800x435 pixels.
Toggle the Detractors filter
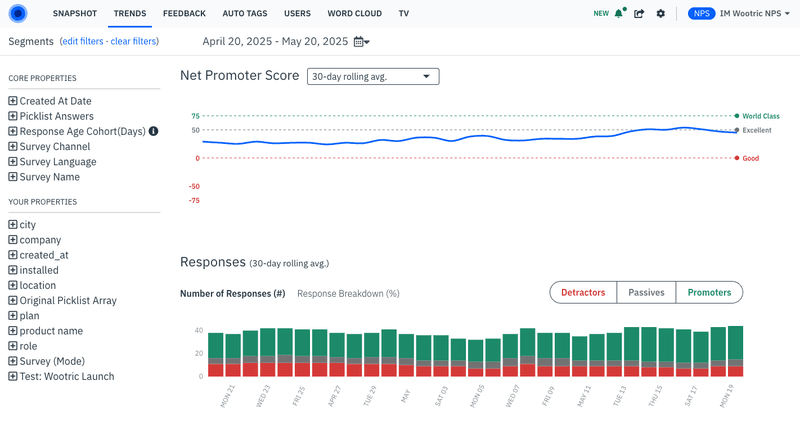(583, 293)
